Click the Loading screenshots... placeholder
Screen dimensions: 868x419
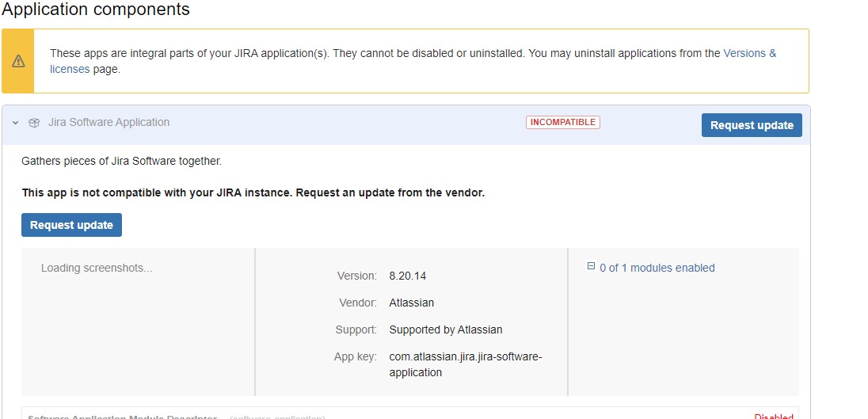tap(97, 268)
